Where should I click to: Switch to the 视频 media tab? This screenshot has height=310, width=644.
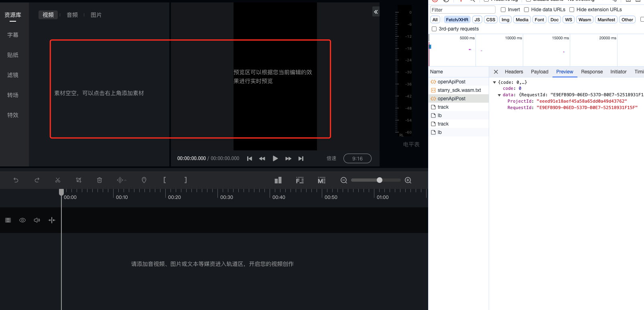(48, 15)
